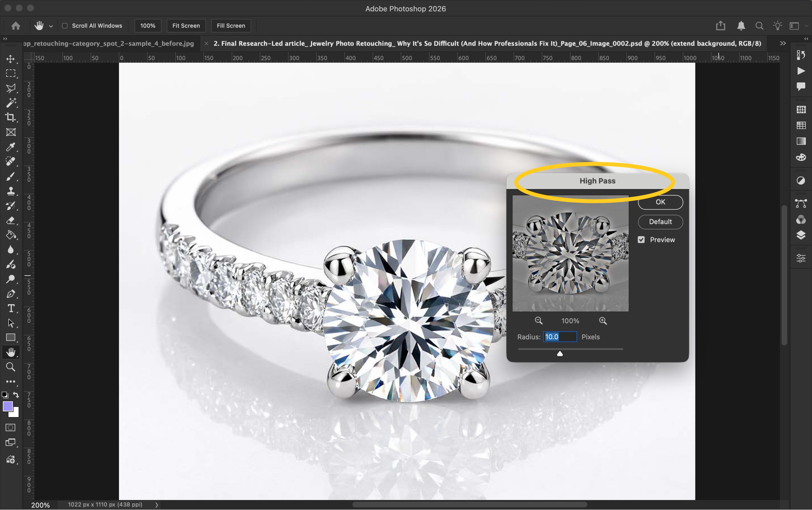Screen dimensions: 812x510
Task: Select the Magic Wand tool
Action: click(11, 103)
